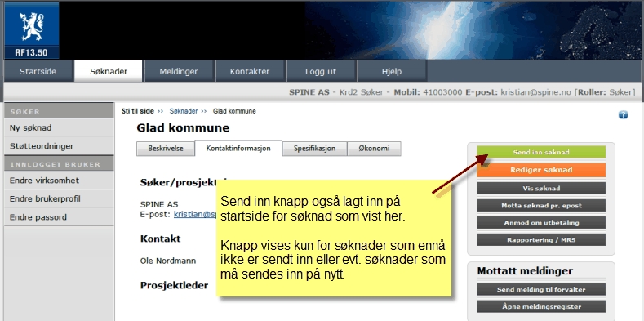Click the Vis søknad button

tap(541, 188)
